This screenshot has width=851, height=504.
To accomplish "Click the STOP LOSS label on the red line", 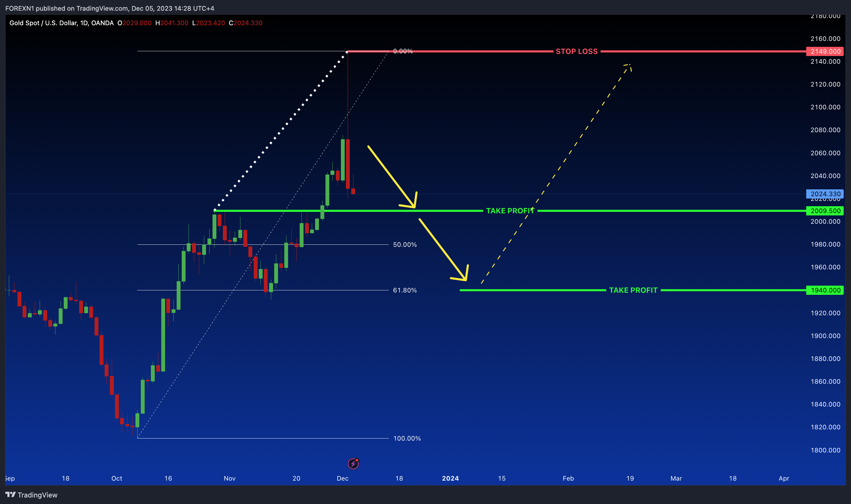I will pyautogui.click(x=577, y=51).
